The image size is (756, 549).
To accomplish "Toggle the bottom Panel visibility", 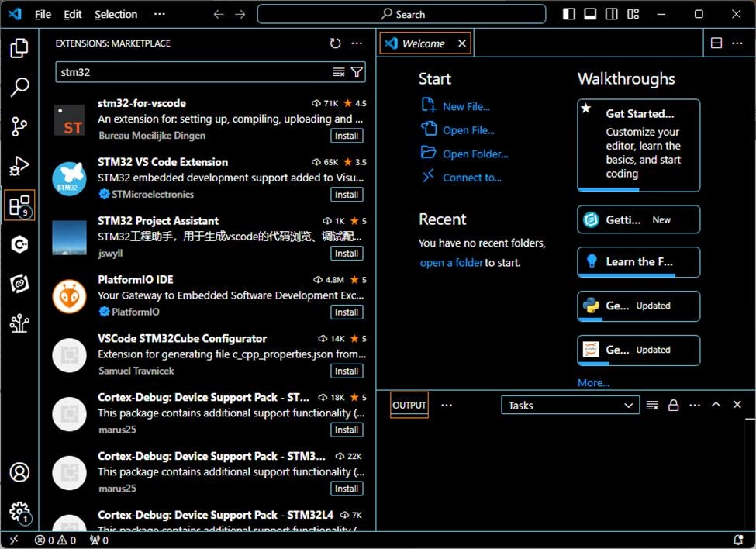I will coord(590,14).
